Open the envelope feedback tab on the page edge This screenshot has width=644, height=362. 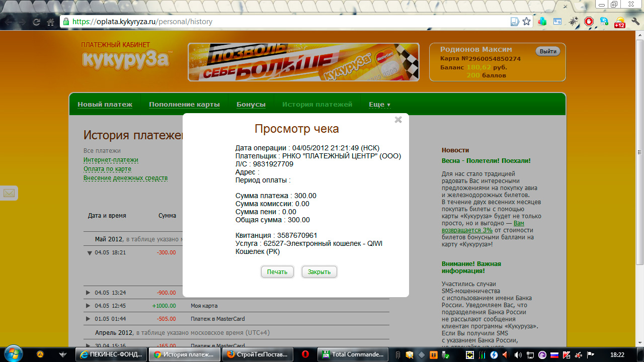coord(9,193)
